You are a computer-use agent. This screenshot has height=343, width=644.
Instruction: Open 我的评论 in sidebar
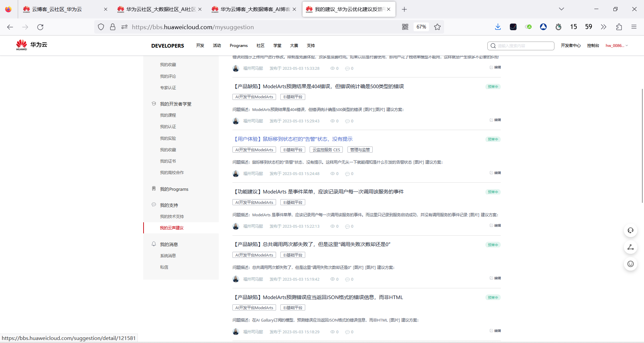click(x=168, y=76)
